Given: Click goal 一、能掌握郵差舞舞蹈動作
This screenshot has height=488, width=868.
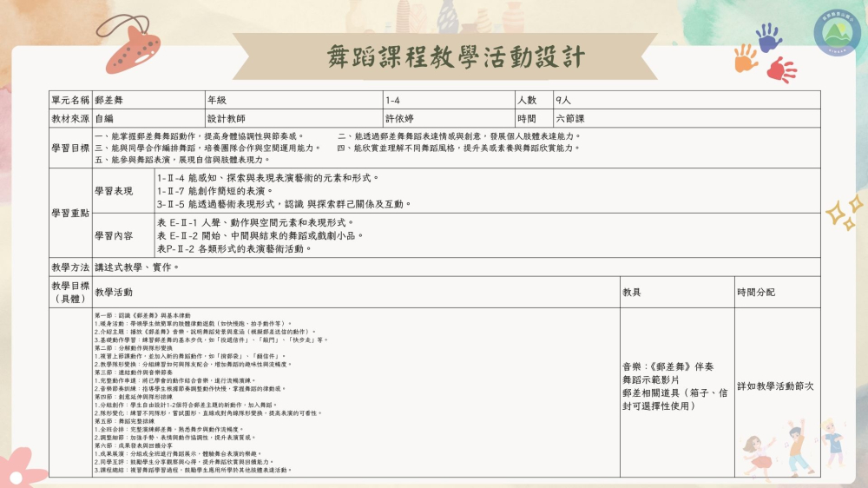Looking at the screenshot, I should coord(200,136).
